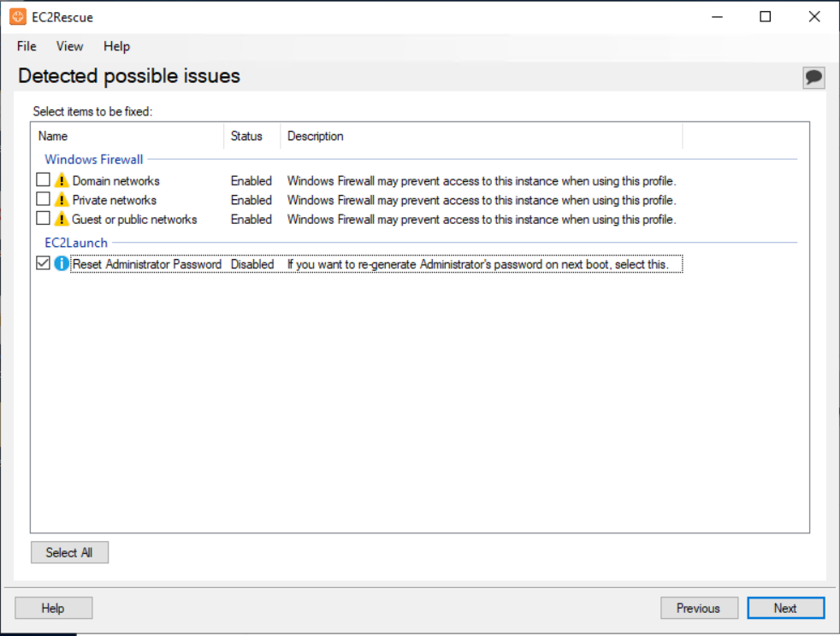Proceed with the Next button
840x636 pixels.
coord(786,608)
